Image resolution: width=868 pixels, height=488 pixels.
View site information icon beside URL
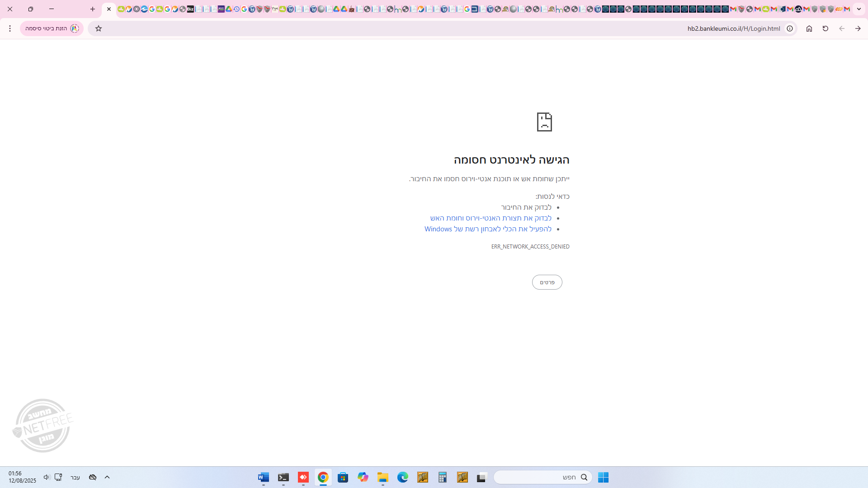click(790, 28)
